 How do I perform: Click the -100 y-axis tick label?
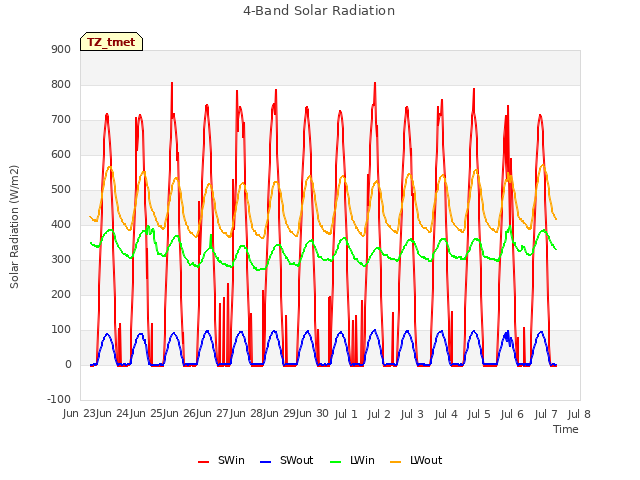tap(59, 399)
